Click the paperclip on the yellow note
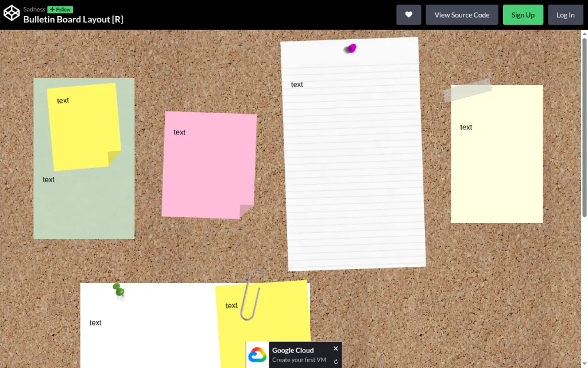Screen dimensions: 588x368 pos(252,295)
